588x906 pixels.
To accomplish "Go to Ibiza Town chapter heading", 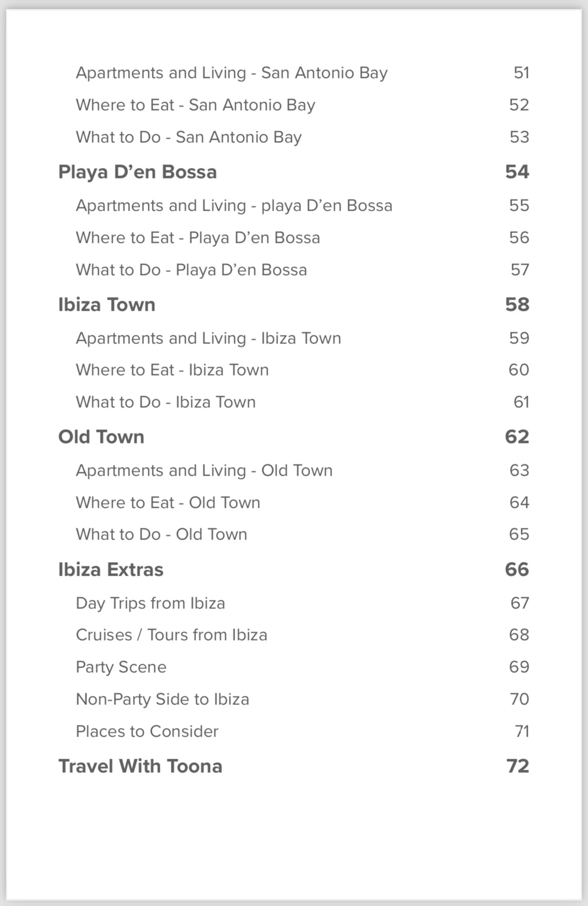I will [x=107, y=305].
